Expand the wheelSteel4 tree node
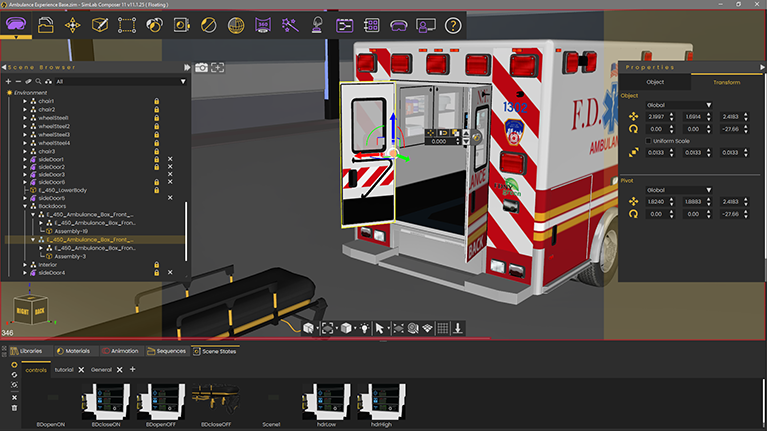This screenshot has height=431, width=767. tap(25, 143)
